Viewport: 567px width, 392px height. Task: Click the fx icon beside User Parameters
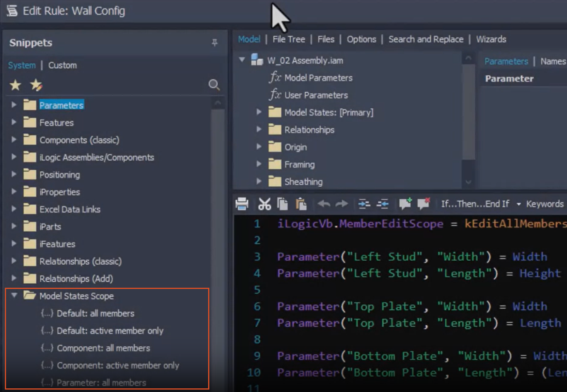coord(275,94)
